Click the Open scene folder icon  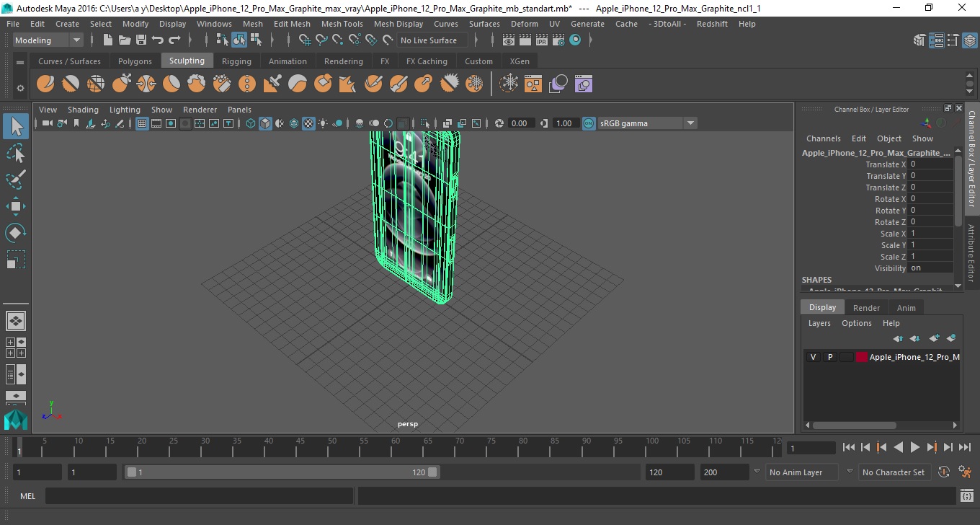click(x=125, y=40)
